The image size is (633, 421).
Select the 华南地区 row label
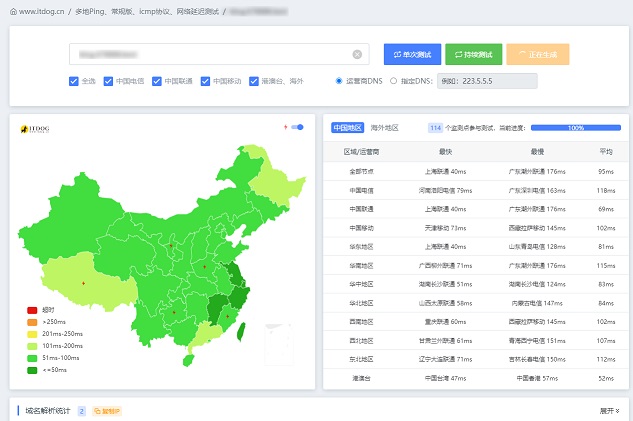pos(361,266)
